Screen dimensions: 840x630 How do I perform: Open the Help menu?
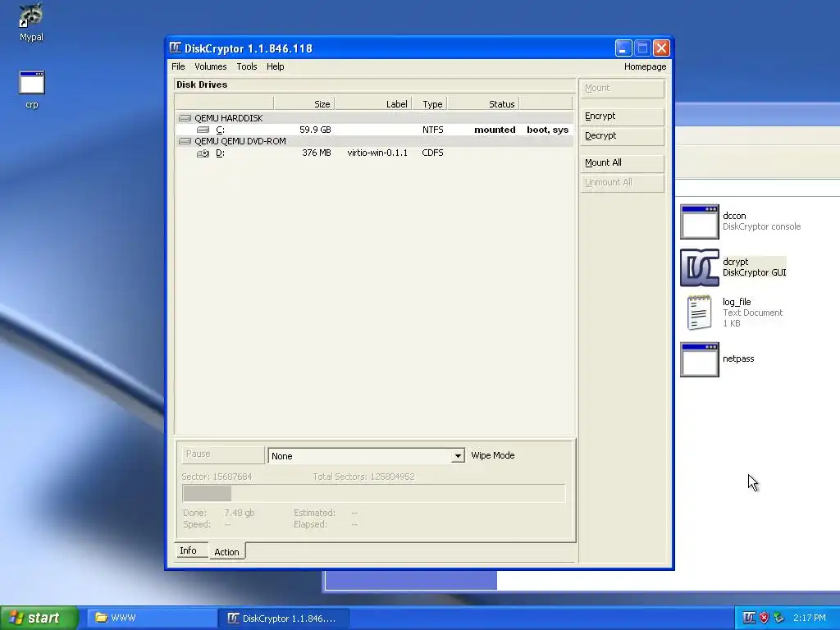click(x=276, y=66)
